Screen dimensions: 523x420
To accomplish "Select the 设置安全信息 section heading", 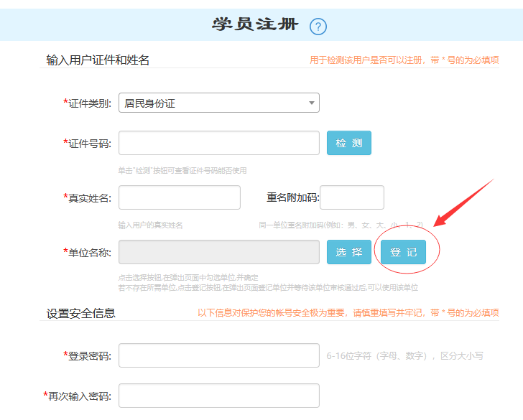I will tap(80, 313).
